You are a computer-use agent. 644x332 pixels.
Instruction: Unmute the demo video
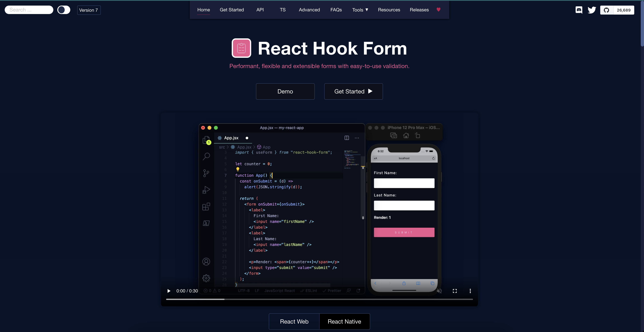[439, 291]
